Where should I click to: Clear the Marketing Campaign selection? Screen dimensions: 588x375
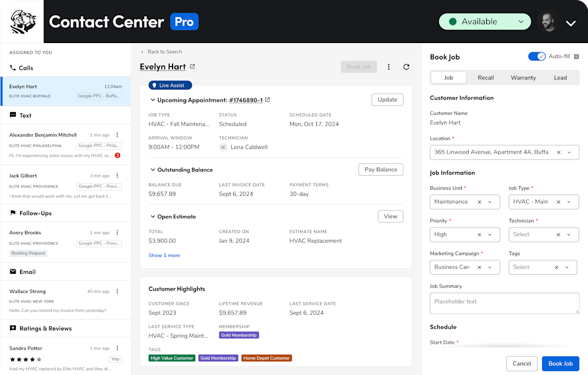[479, 267]
